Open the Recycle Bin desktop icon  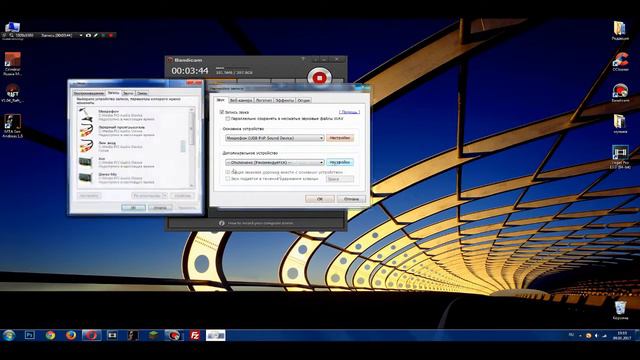(620, 310)
